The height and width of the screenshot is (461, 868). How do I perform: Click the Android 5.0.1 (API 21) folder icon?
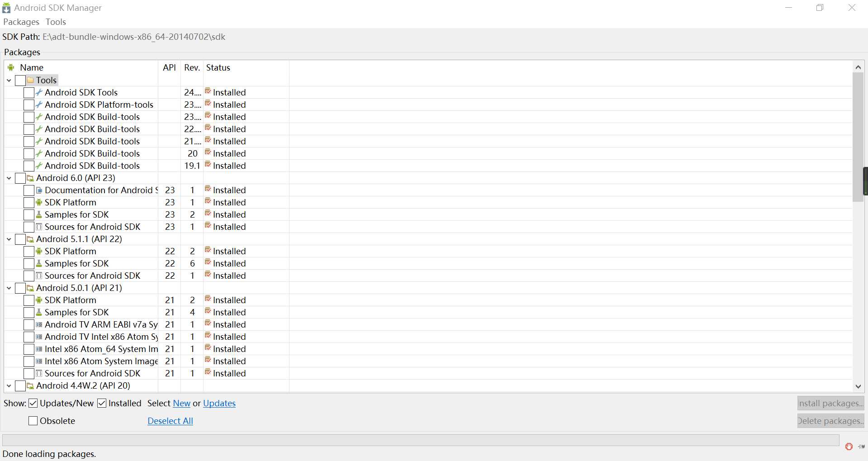coord(30,288)
